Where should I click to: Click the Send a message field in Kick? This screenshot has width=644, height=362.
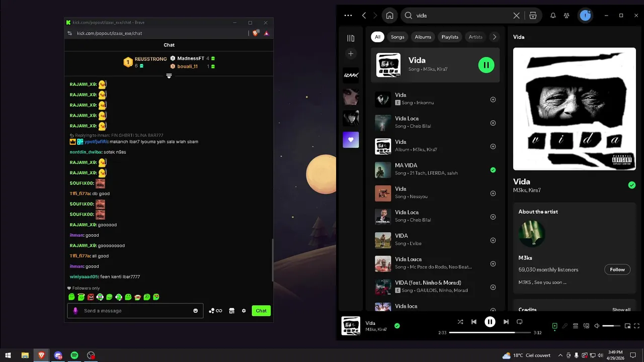click(135, 311)
